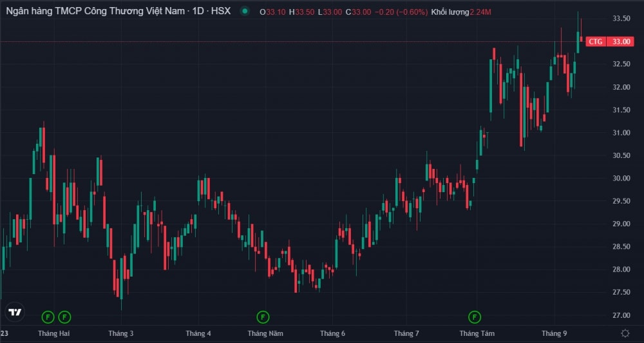Click the Tháng 3 time axis label
Screen dimensions: 644x343
[x=121, y=333]
